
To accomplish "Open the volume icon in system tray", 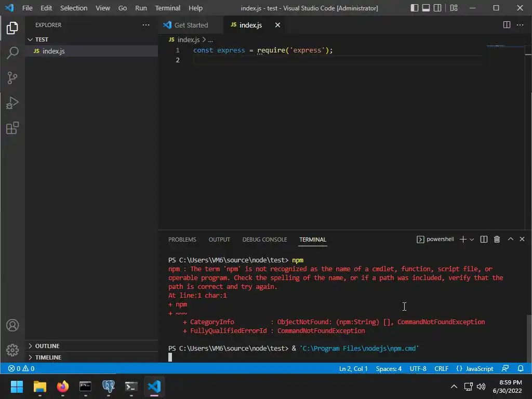I will coord(481,387).
